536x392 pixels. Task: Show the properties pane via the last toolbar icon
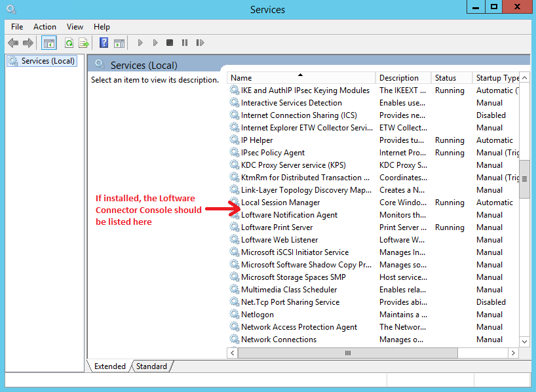119,43
